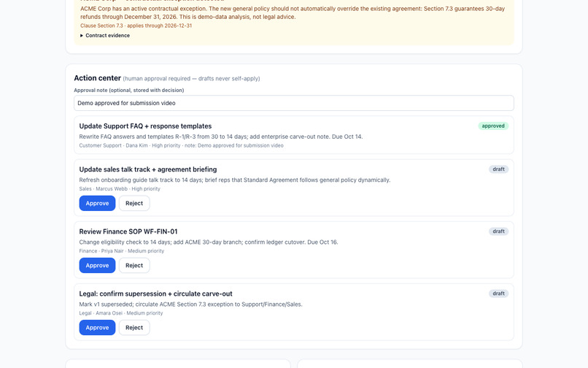This screenshot has height=368, width=588.
Task: Approve Review Finance SOP WF-FIN-01
Action: tap(97, 266)
